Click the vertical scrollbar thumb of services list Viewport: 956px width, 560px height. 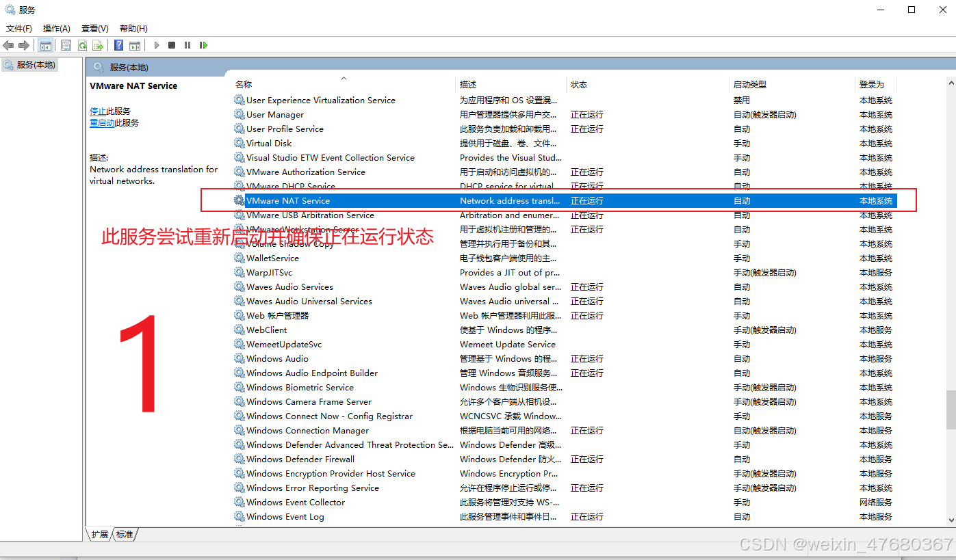(x=951, y=410)
